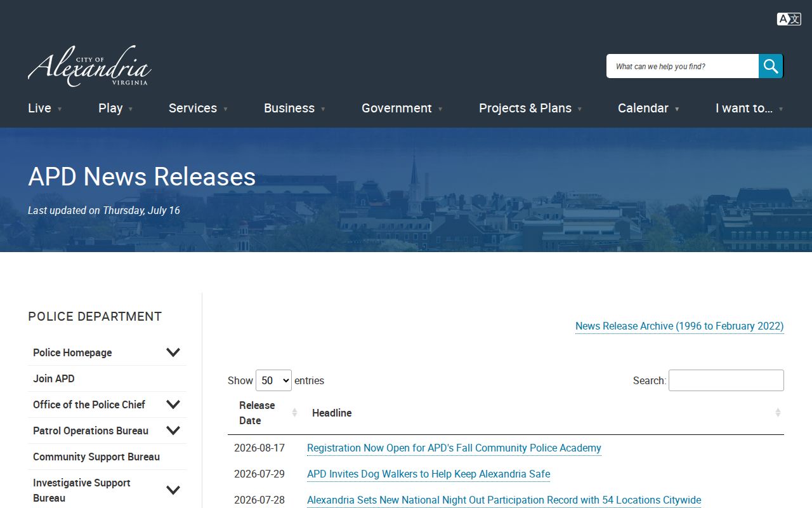Viewport: 812px width, 508px height.
Task: Click the table Search filter field
Action: pyautogui.click(x=726, y=380)
